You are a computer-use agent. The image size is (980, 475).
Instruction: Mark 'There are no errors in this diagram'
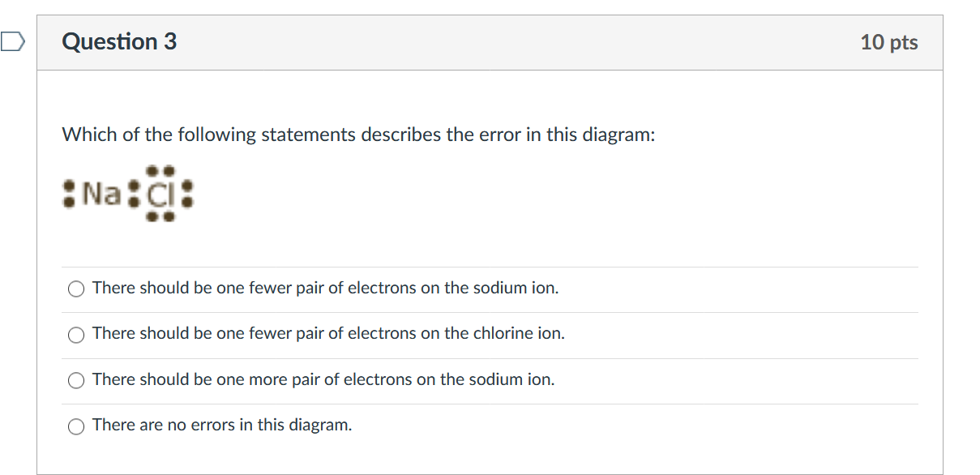pos(76,426)
